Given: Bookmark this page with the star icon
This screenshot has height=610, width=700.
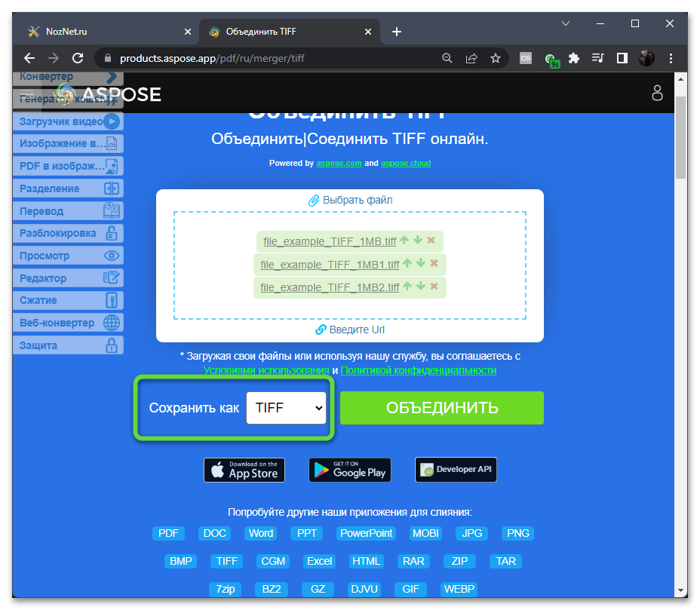Looking at the screenshot, I should click(496, 58).
